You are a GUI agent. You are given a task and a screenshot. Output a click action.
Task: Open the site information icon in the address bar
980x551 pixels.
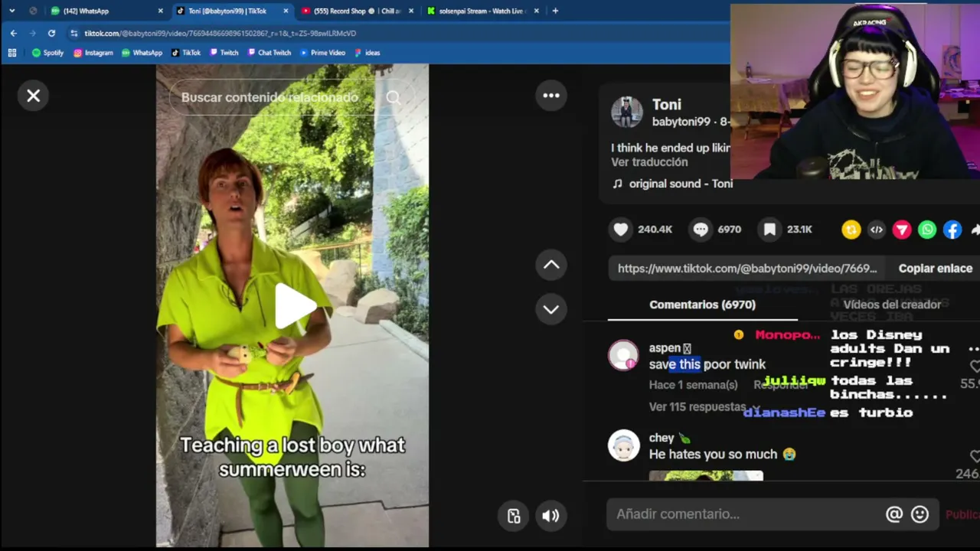[73, 33]
